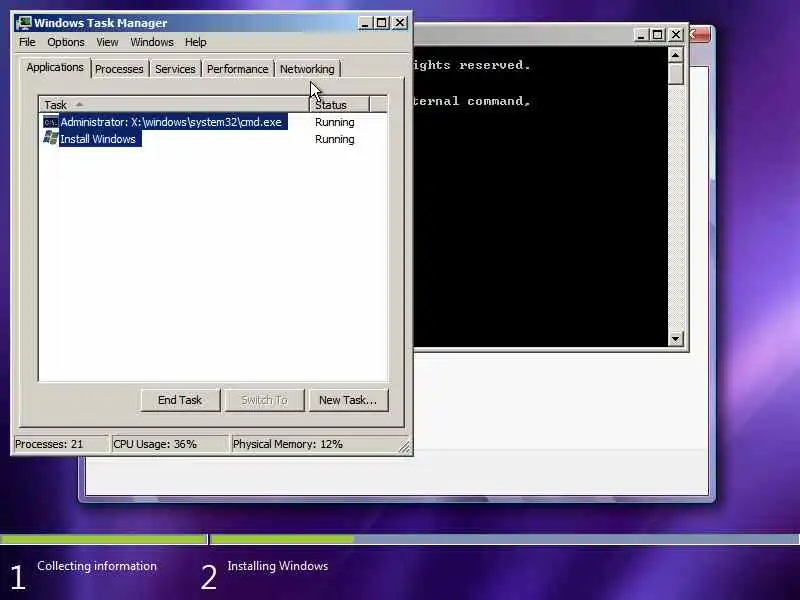
Task: Click the Collecting information progress bar
Action: click(104, 539)
